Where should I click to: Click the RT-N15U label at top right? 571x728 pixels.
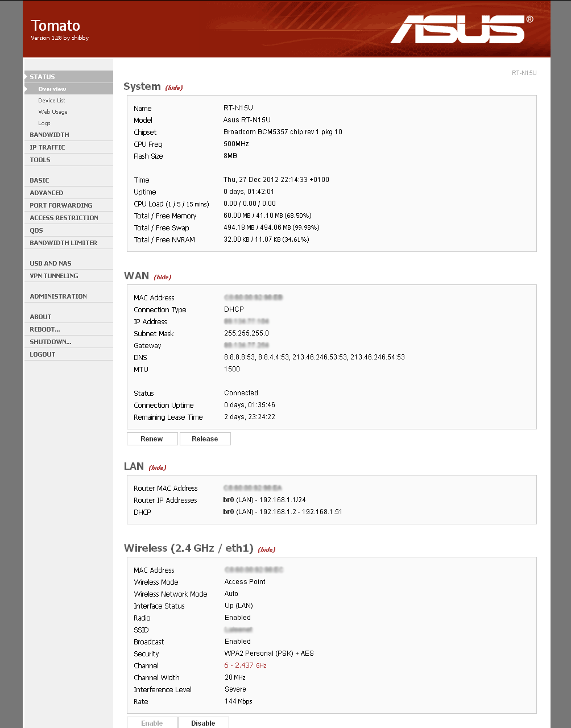coord(524,73)
